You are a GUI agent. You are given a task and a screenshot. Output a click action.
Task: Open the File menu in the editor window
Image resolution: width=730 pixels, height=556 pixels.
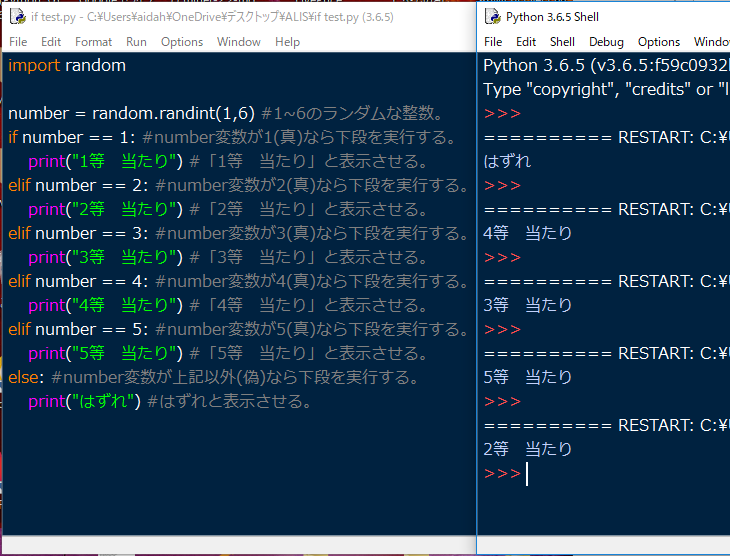[18, 42]
